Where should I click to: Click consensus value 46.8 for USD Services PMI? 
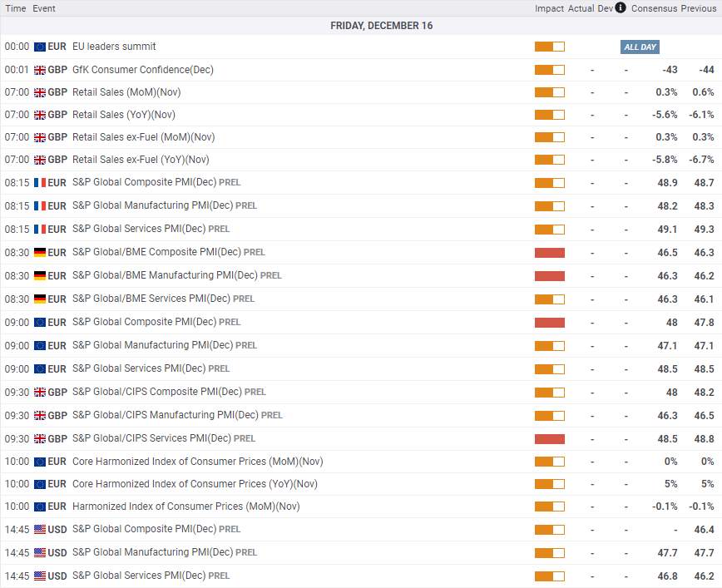point(667,576)
